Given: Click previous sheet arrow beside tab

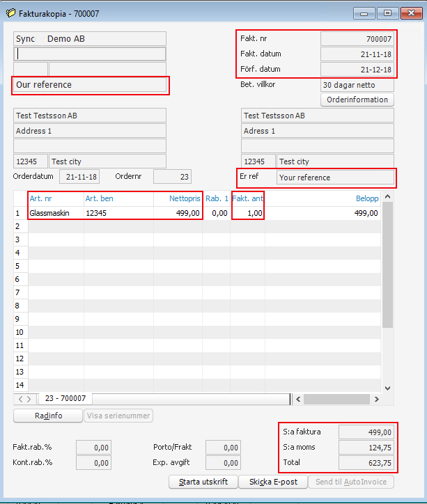Looking at the screenshot, I should [x=21, y=399].
